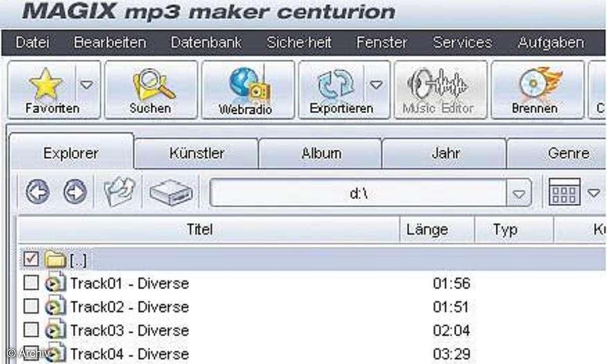Click the 03:29 length value
The width and height of the screenshot is (607, 364).
point(451,353)
